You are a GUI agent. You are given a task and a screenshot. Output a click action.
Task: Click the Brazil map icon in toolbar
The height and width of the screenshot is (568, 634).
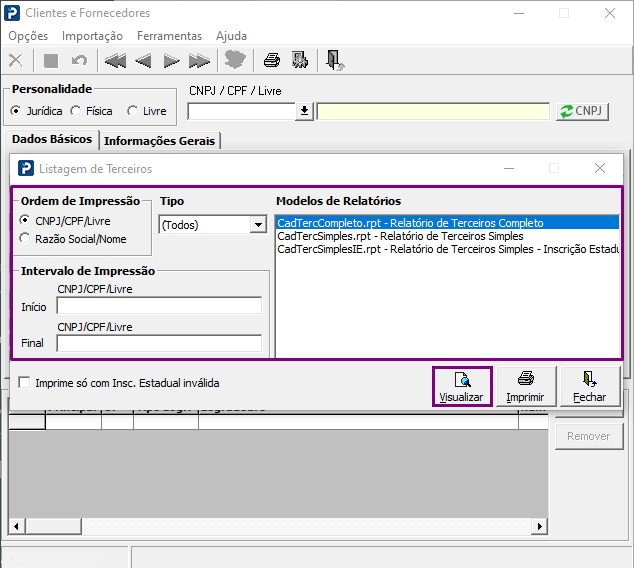point(235,61)
